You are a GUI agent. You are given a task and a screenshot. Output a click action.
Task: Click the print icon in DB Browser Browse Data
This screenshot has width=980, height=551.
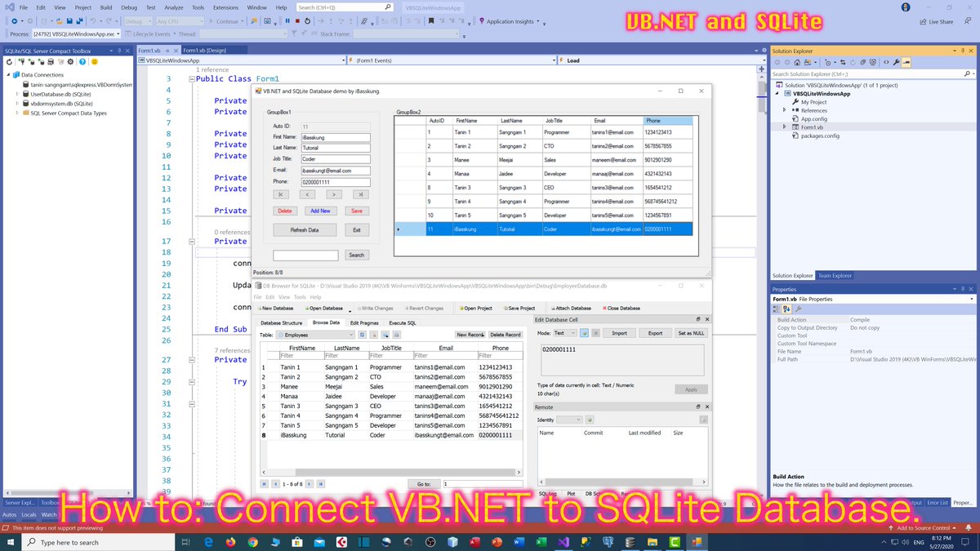(396, 335)
